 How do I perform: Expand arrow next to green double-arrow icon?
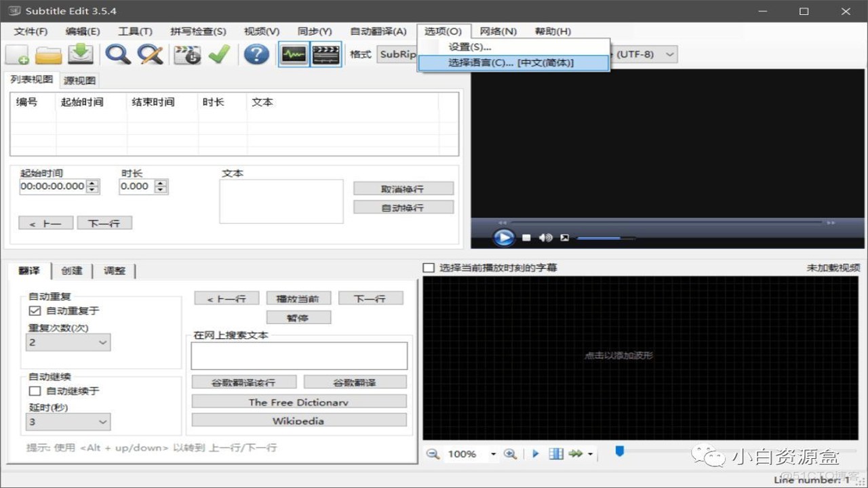tap(590, 454)
